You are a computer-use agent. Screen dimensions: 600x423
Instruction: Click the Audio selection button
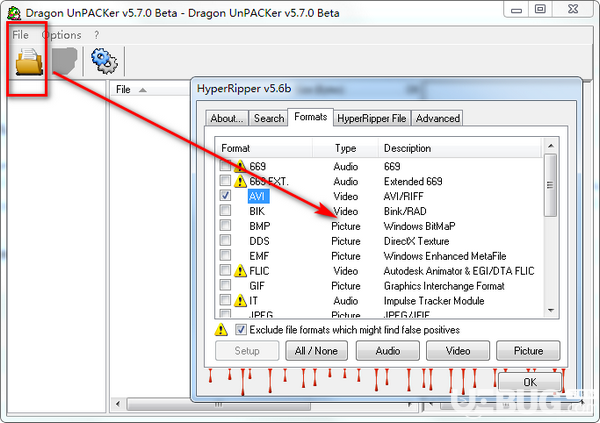(x=388, y=351)
